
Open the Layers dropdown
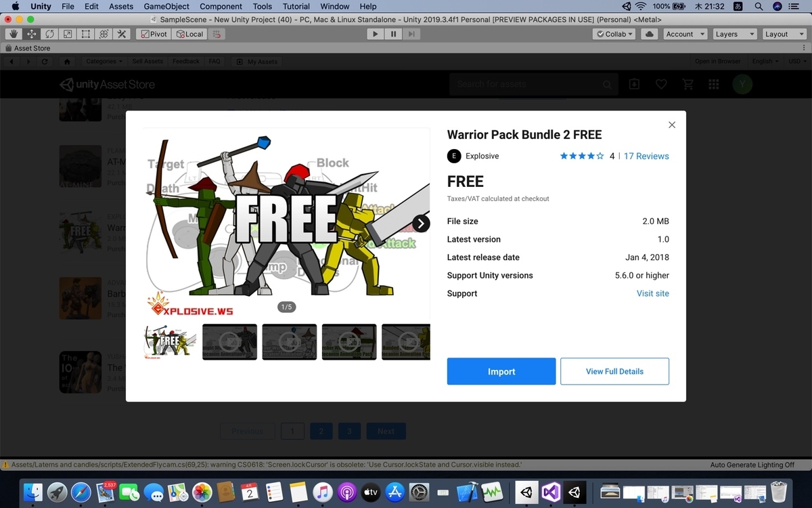point(734,34)
